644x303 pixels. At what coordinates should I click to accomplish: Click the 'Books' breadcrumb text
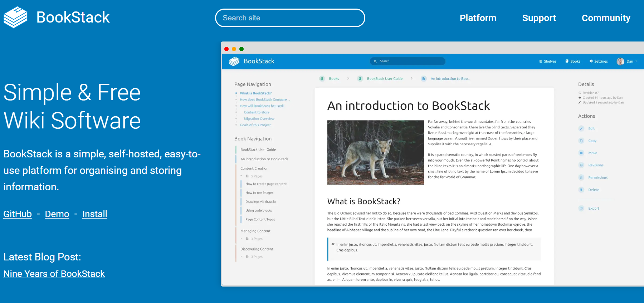click(x=334, y=79)
